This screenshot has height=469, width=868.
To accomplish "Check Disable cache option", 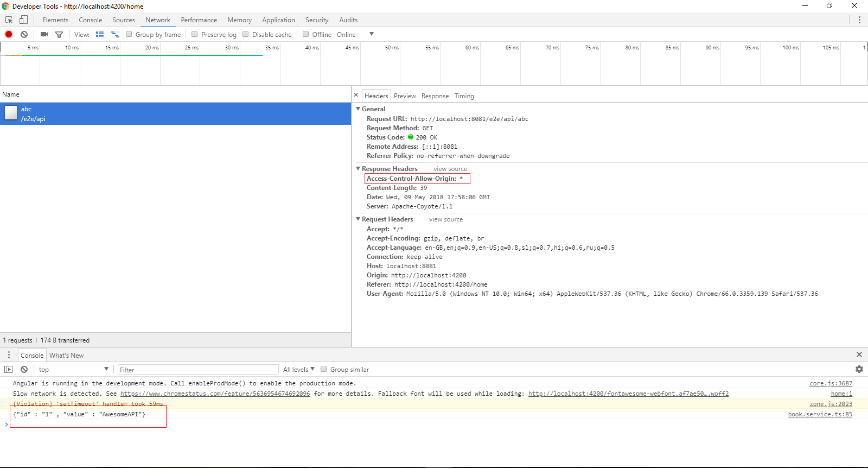I will [246, 34].
